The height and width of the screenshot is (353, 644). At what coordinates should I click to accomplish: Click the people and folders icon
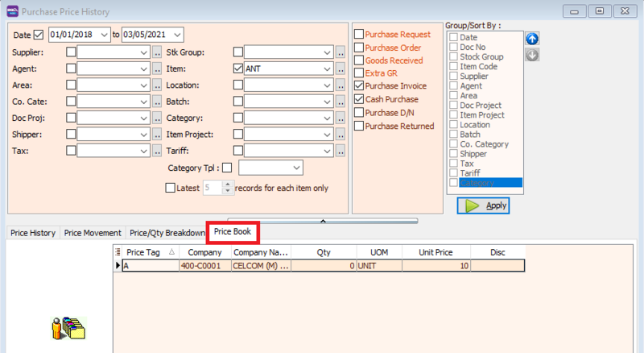tap(69, 326)
